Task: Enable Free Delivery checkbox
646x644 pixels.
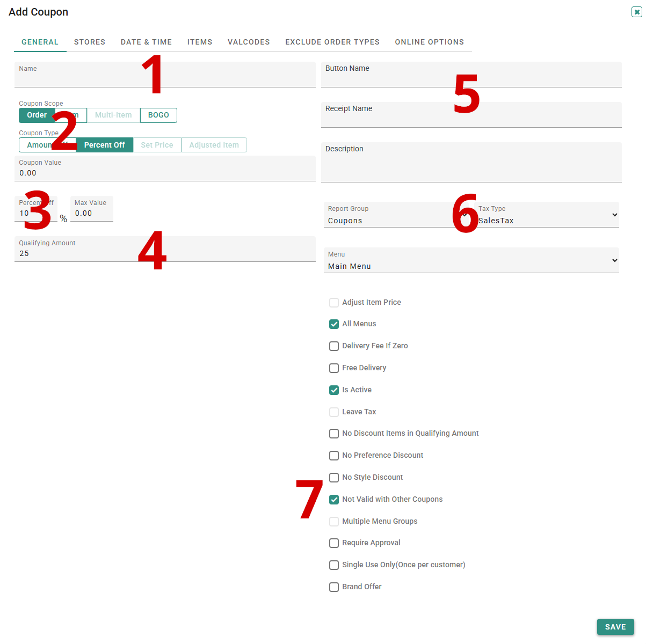Action: [334, 368]
